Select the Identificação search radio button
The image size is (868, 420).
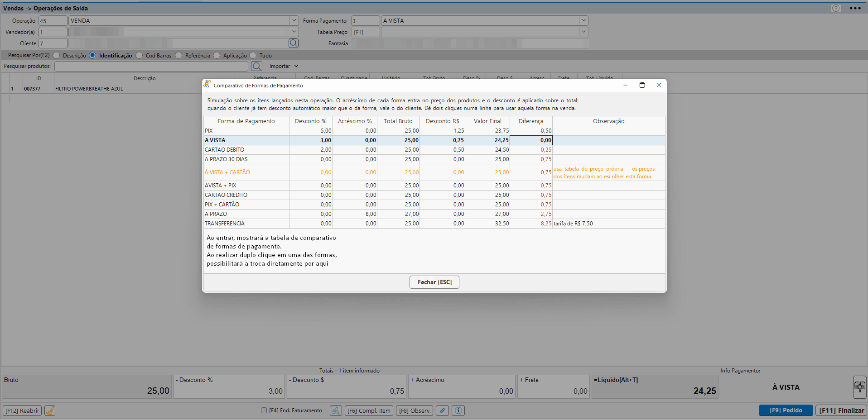pyautogui.click(x=92, y=55)
